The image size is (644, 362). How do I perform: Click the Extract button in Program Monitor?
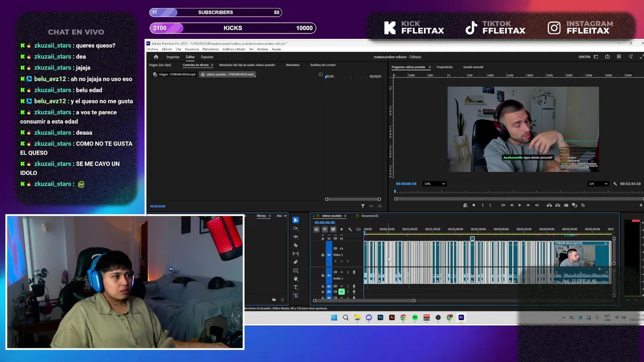pos(557,205)
